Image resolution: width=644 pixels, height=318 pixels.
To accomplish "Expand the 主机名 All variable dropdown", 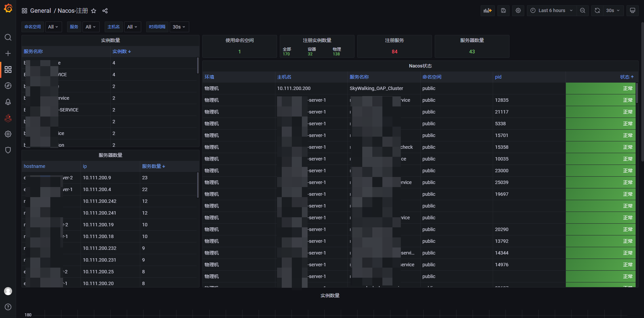I will pos(132,27).
